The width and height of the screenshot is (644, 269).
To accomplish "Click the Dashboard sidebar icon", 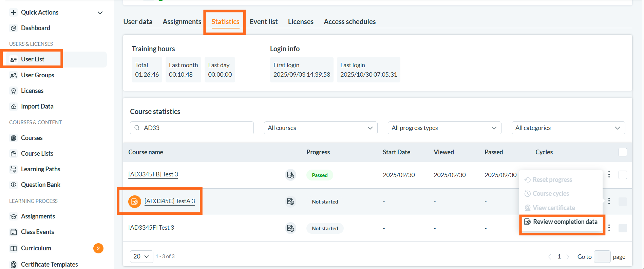I will pyautogui.click(x=14, y=28).
